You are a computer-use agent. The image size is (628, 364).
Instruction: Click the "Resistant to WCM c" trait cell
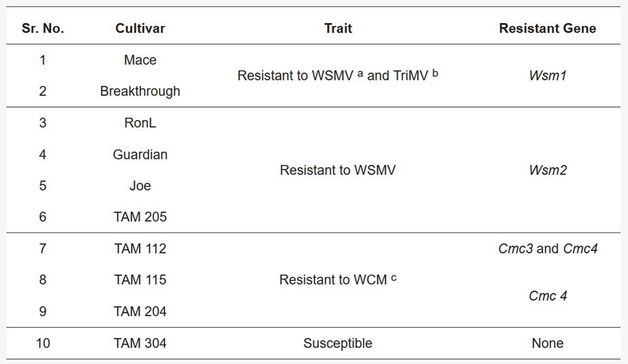tap(338, 279)
